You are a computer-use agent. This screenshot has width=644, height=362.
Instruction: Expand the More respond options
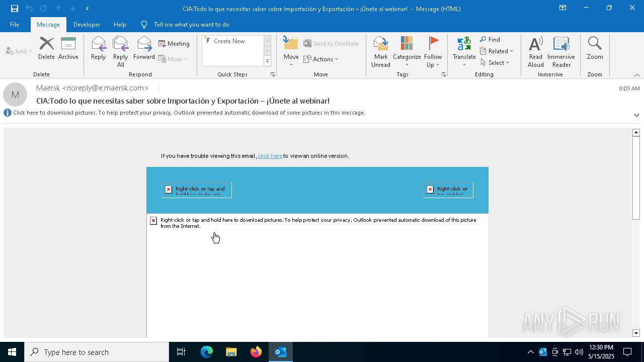(173, 59)
